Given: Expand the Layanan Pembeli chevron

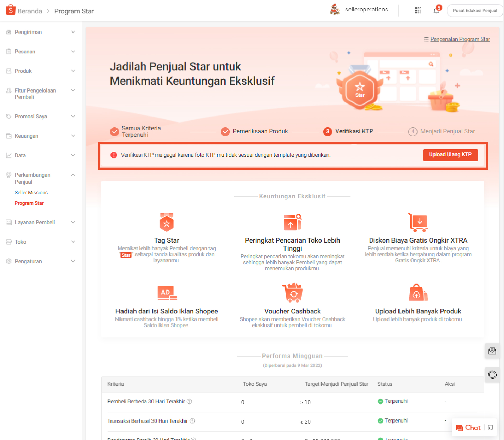Looking at the screenshot, I should point(73,222).
